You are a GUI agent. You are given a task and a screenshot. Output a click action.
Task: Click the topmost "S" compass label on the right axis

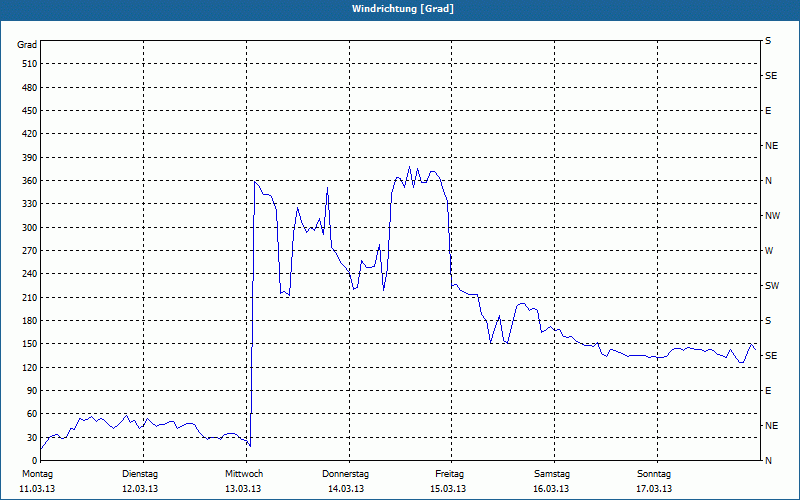[768, 41]
